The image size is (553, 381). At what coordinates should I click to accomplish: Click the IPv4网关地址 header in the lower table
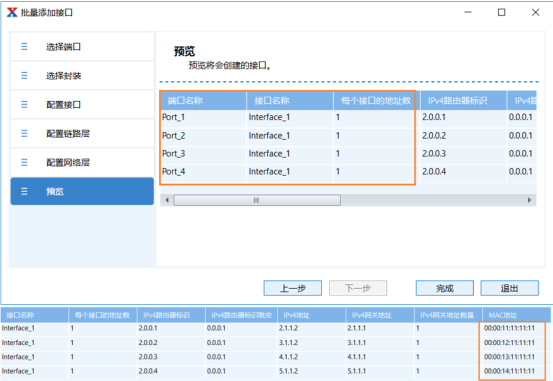tap(380, 315)
